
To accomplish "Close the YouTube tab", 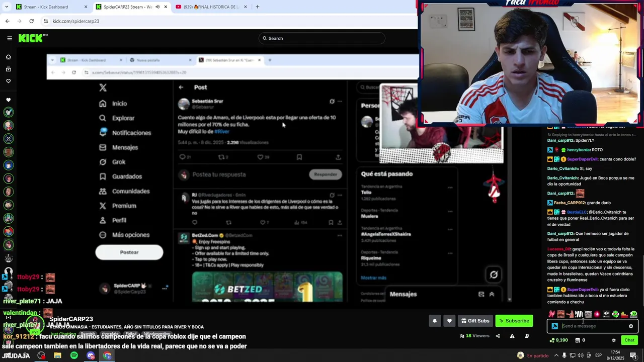I will (x=246, y=7).
